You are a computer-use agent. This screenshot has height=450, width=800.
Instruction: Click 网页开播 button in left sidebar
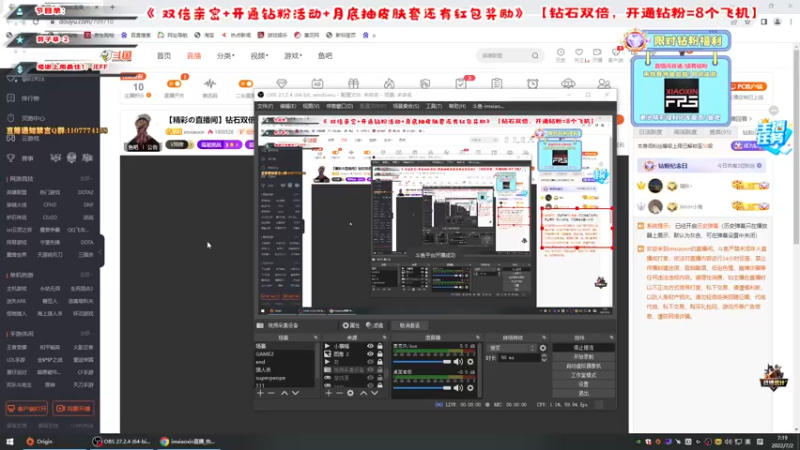73,409
